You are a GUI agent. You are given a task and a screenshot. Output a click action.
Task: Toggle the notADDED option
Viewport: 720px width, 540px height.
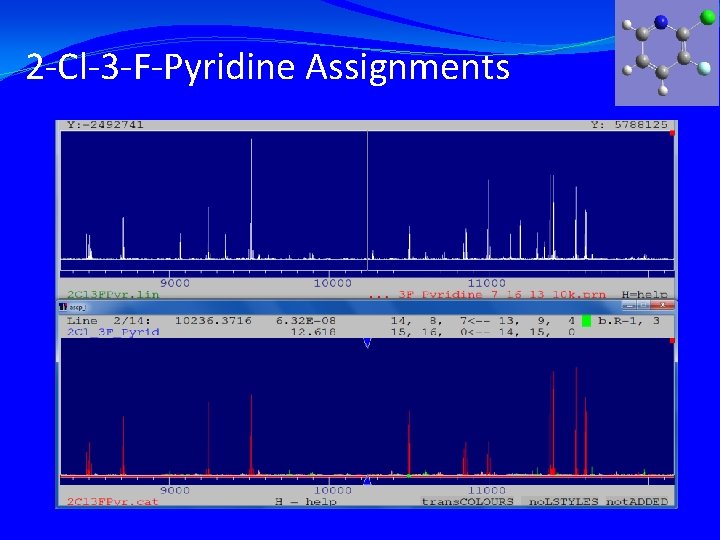[637, 501]
